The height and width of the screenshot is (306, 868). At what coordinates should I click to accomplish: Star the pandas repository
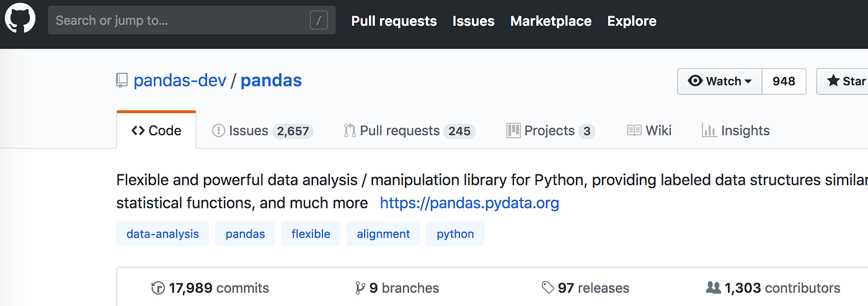(843, 81)
